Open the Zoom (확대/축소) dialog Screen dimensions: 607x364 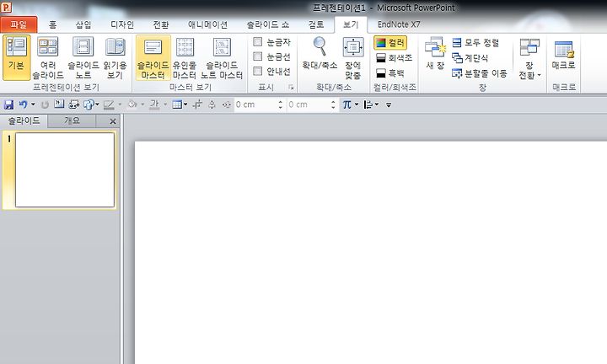coord(320,54)
